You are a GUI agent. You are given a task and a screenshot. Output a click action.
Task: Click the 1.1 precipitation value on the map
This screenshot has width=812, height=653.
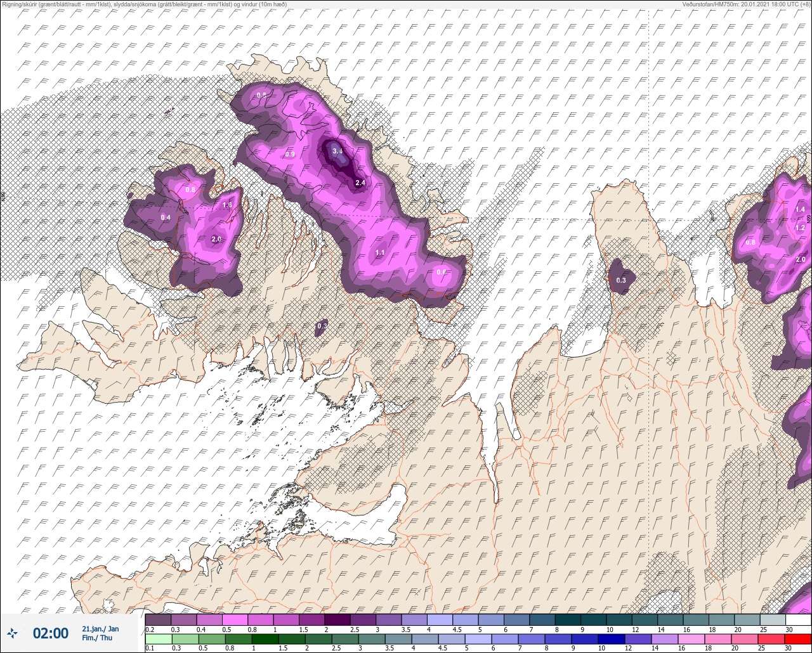(380, 252)
